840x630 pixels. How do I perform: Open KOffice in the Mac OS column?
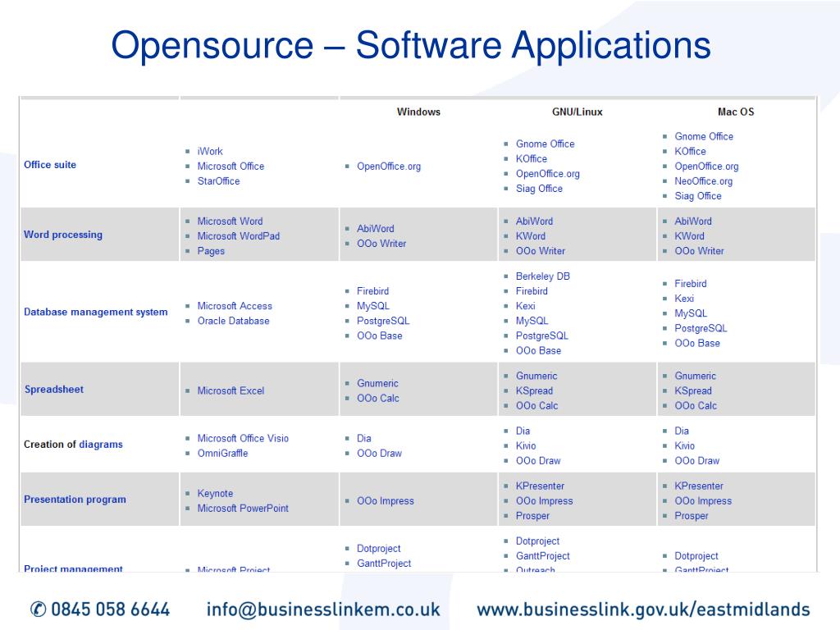point(690,152)
